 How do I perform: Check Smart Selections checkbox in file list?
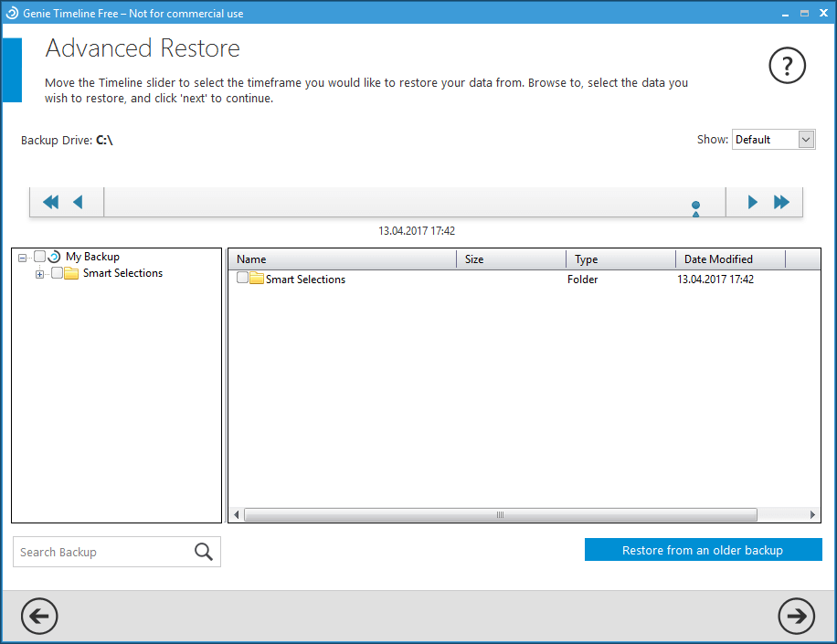coord(243,278)
